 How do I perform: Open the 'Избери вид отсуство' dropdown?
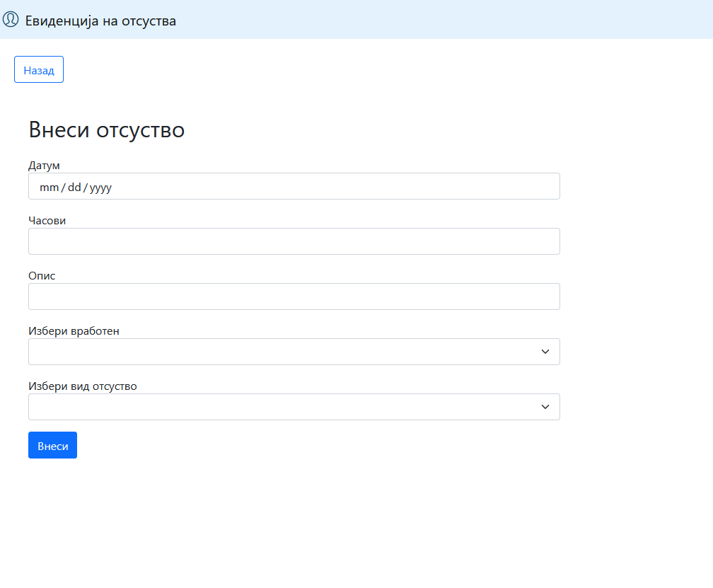tap(283, 408)
